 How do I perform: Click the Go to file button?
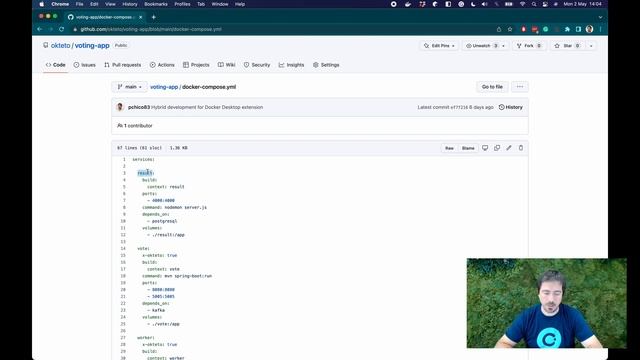coord(492,87)
